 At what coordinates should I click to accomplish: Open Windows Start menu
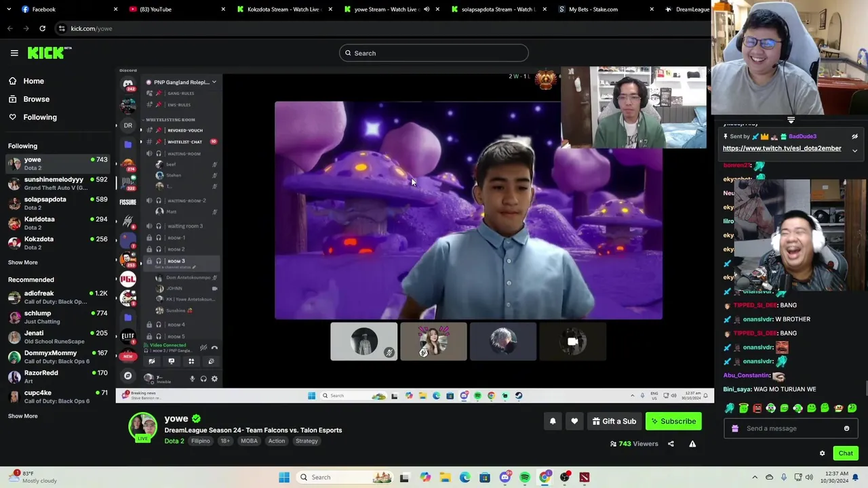point(284,477)
